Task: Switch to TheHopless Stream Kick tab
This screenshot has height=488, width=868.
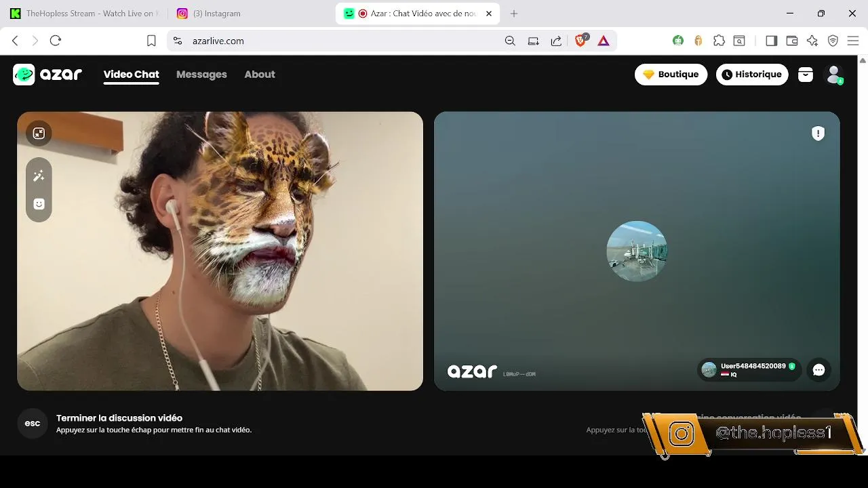Action: pyautogui.click(x=85, y=14)
